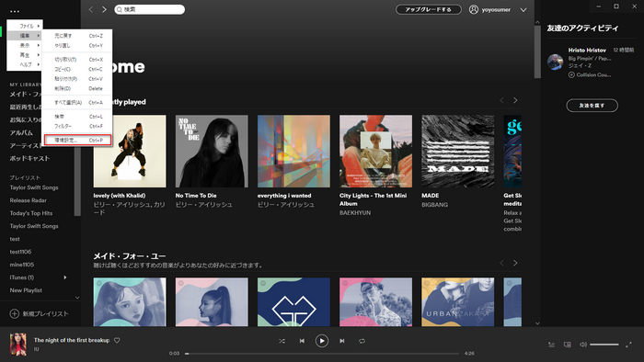This screenshot has width=644, height=362.
Task: Expand the ファイル submenu
Action: tap(25, 26)
